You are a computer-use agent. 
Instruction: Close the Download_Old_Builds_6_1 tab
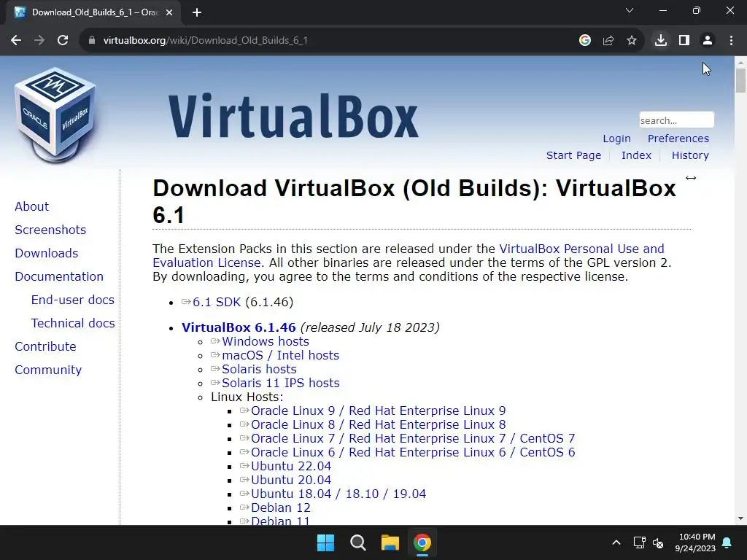coord(169,13)
